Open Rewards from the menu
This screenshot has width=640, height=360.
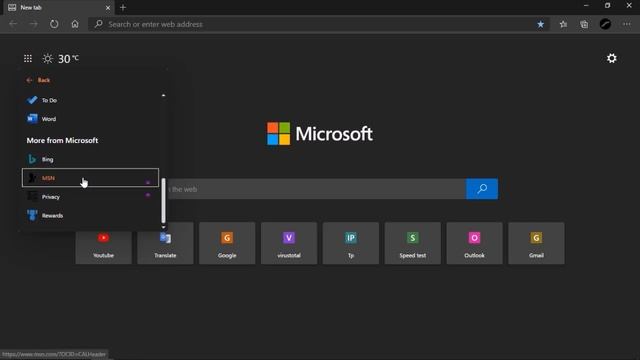(x=90, y=216)
